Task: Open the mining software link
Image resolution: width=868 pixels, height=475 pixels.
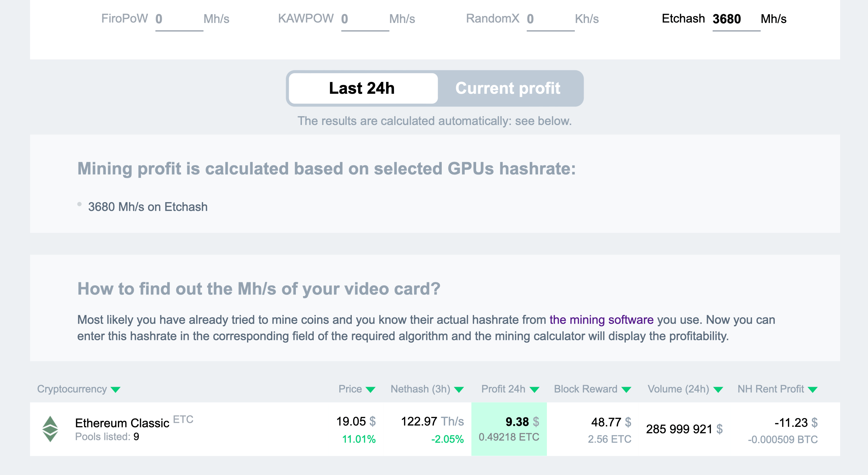Action: [x=601, y=320]
